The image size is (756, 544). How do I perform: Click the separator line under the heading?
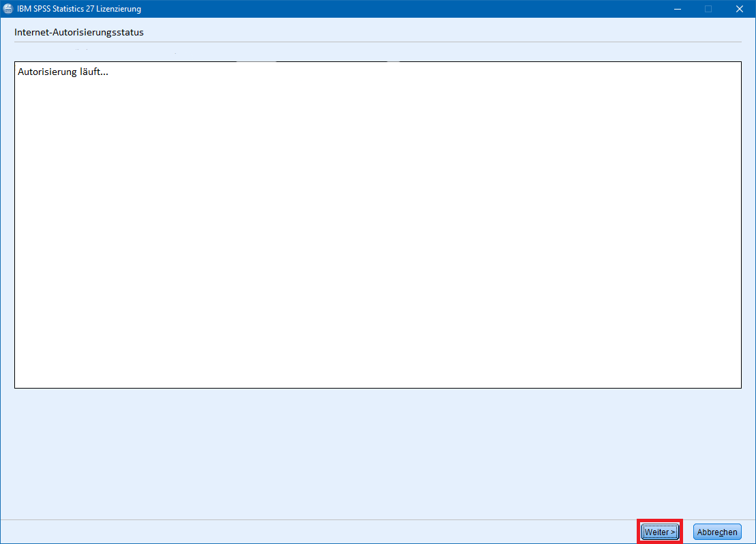[378, 42]
